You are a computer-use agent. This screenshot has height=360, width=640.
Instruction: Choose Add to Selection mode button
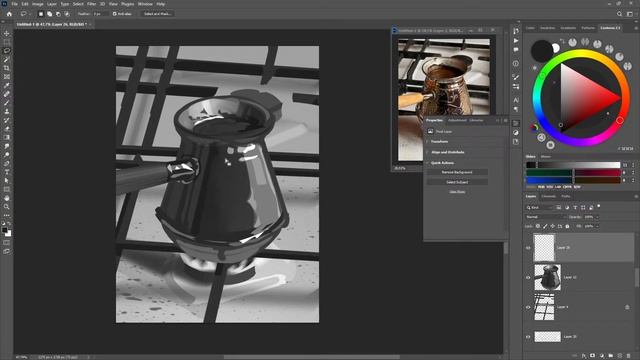[x=49, y=14]
